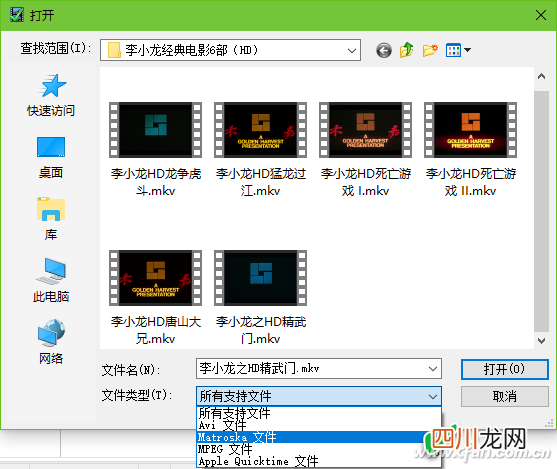
Task: Collapse the 文件类型 dropdown arrow
Action: [x=433, y=396]
